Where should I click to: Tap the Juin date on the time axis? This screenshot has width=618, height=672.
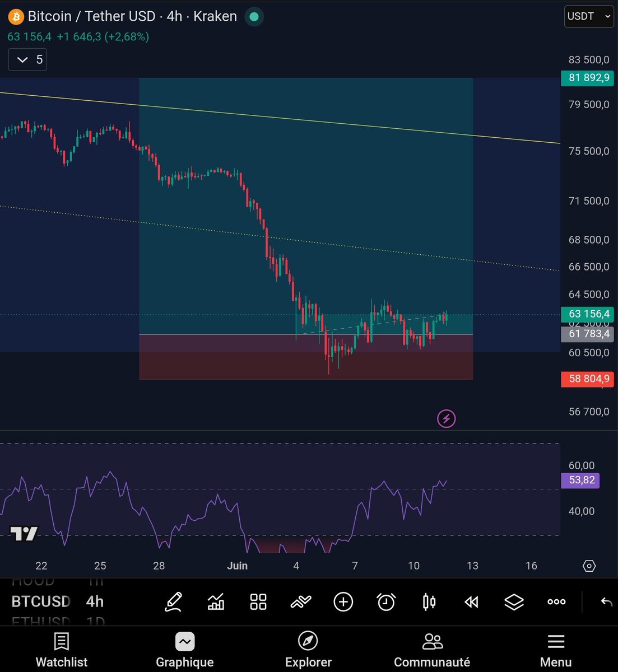coord(237,566)
